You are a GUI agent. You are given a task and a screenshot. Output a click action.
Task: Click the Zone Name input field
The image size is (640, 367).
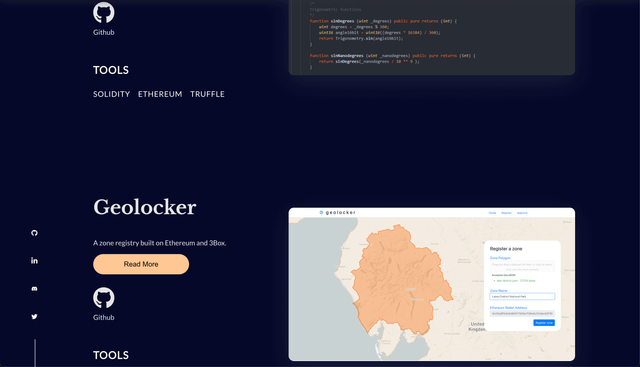click(x=522, y=297)
